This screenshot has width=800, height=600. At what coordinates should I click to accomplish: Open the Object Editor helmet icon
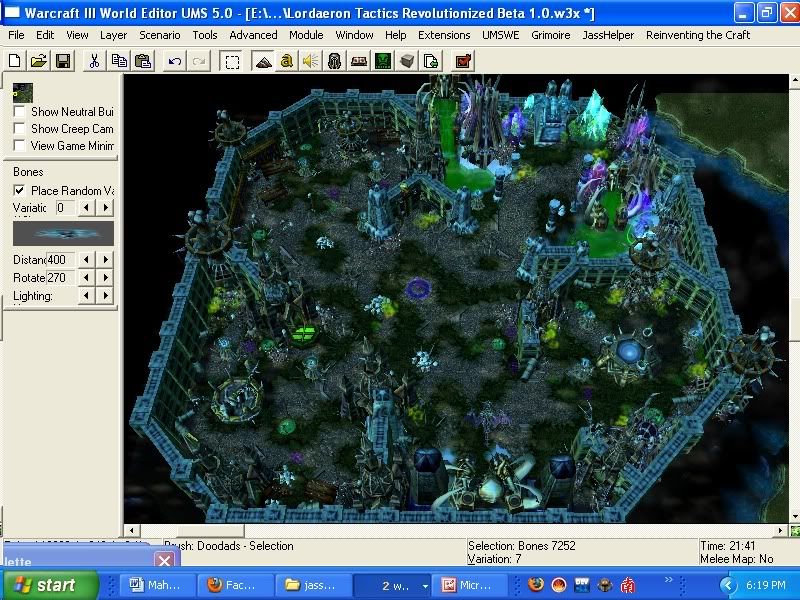335,61
